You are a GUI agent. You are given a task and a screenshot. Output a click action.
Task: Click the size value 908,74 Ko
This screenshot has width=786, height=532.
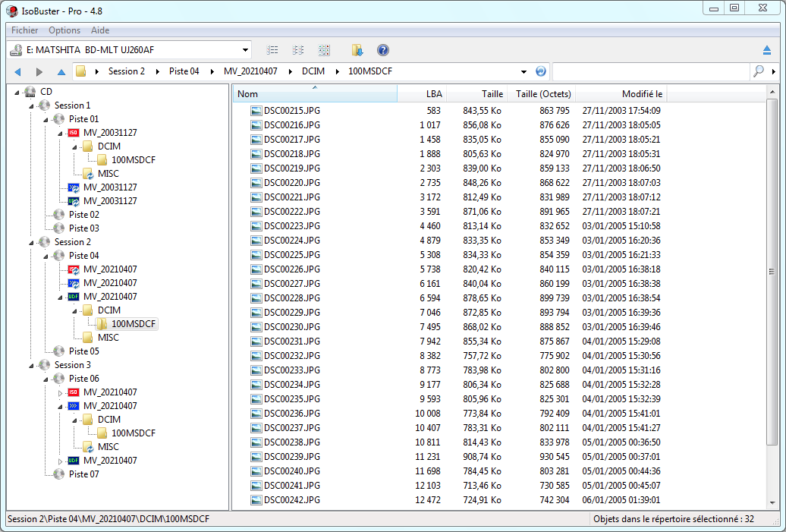pos(483,457)
